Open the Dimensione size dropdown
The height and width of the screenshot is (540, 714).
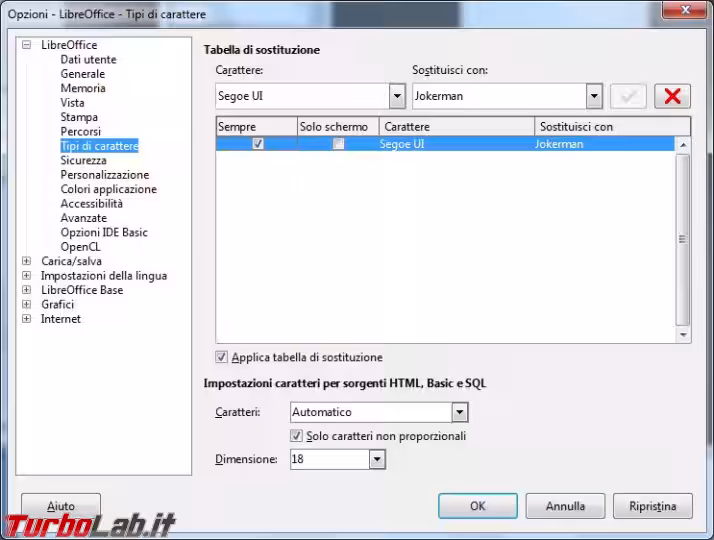pyautogui.click(x=377, y=459)
